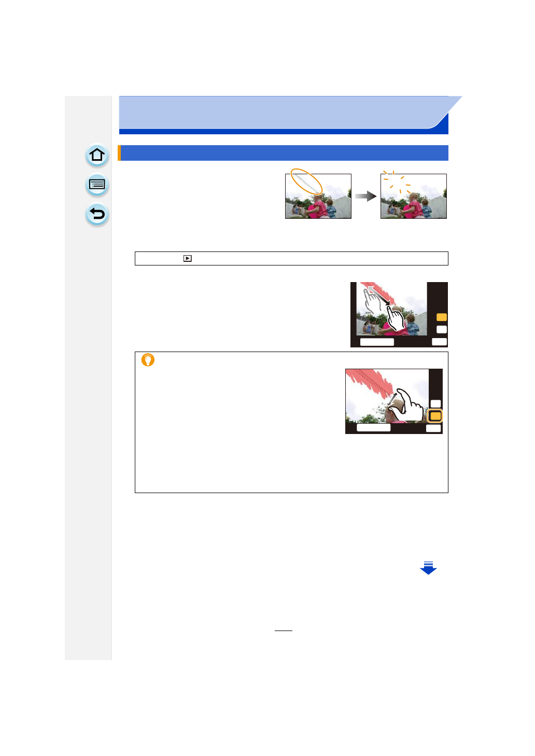Click the underlined page number at bottom
535x756 pixels.
pos(284,627)
